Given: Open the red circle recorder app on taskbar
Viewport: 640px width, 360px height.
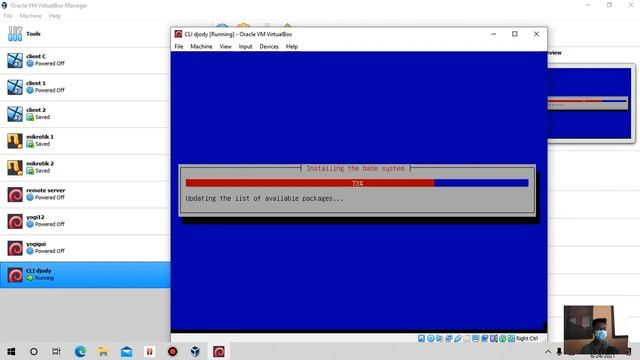Looking at the screenshot, I should pyautogui.click(x=173, y=351).
